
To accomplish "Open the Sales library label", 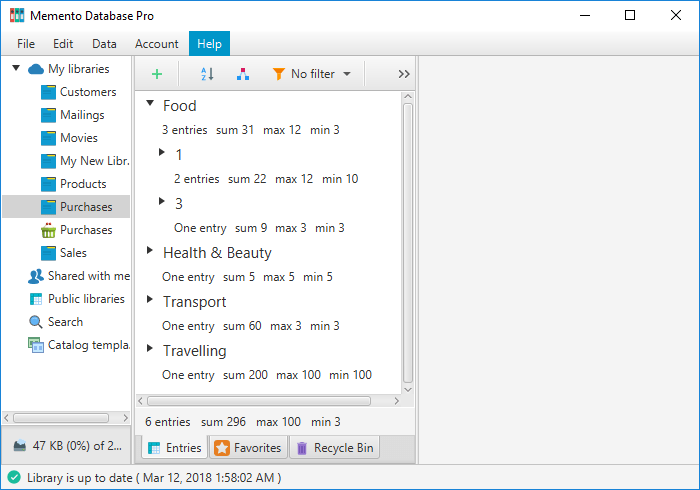I will pos(73,253).
